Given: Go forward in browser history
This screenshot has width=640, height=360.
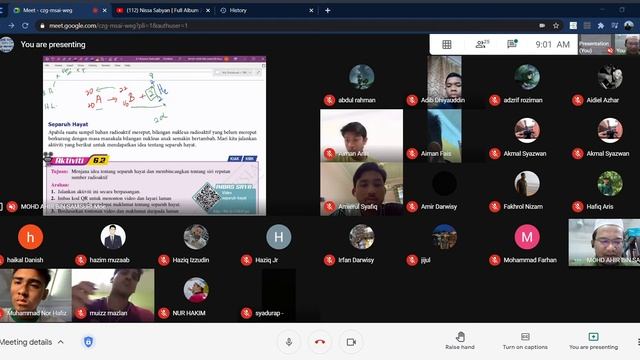Looking at the screenshot, I should pyautogui.click(x=11, y=25).
